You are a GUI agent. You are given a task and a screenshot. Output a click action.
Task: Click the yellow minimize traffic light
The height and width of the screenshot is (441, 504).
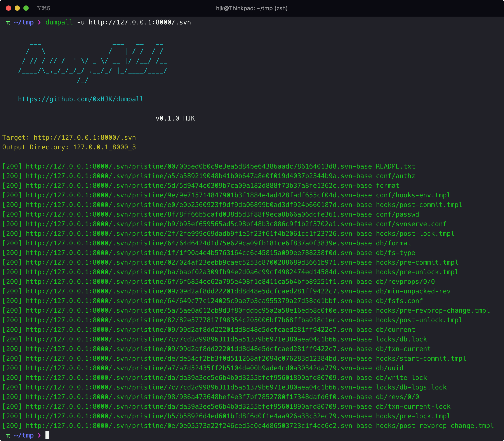pyautogui.click(x=17, y=8)
